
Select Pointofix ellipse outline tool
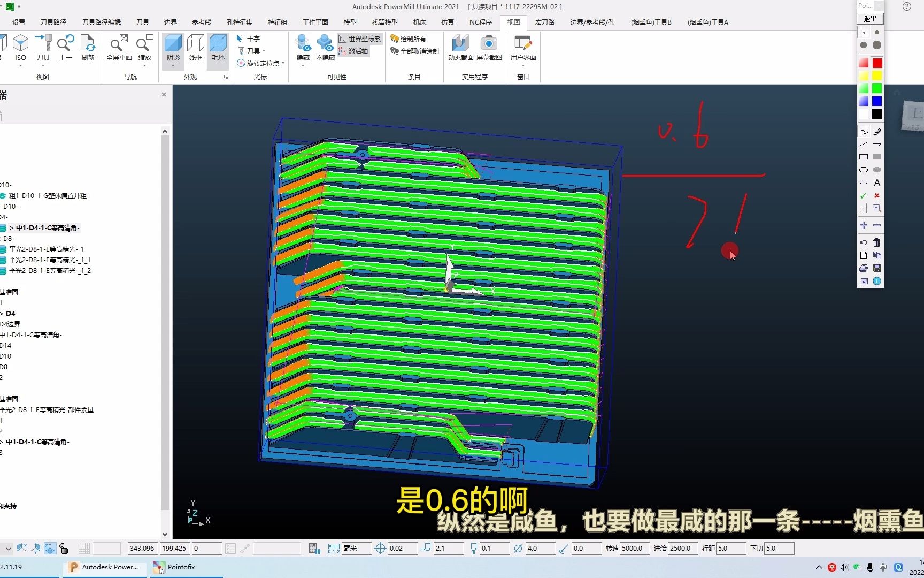pyautogui.click(x=864, y=170)
